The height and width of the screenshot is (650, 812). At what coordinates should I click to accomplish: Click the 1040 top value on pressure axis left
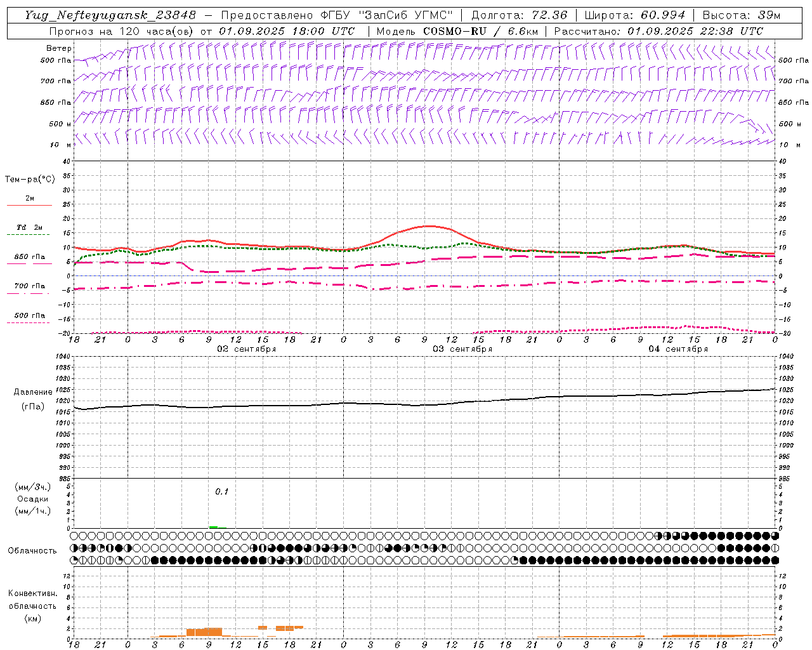point(62,357)
